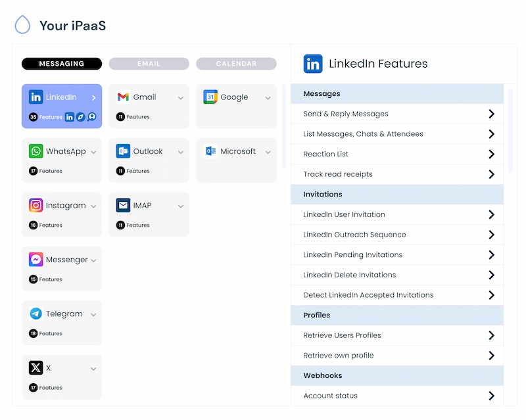This screenshot has width=526, height=420.
Task: Click the features panel vertical scrollbar
Action: (511, 131)
